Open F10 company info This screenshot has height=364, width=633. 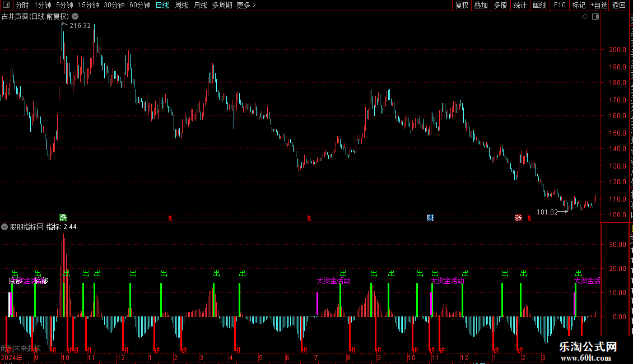point(560,5)
